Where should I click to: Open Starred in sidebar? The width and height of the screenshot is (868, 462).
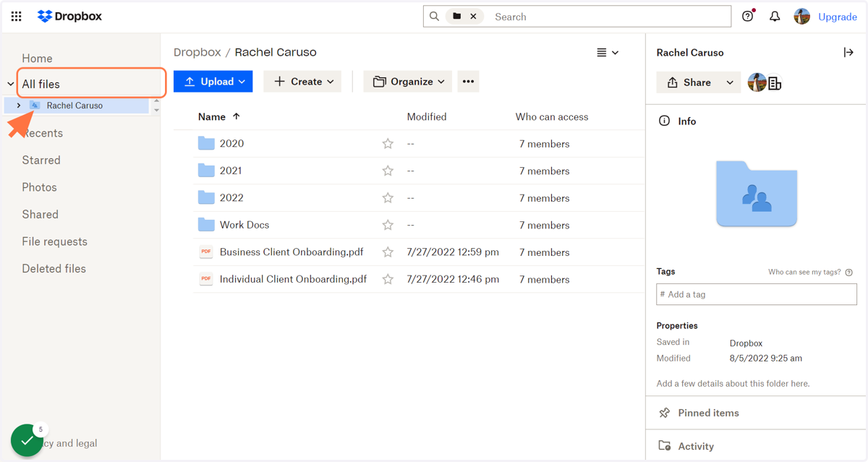point(41,160)
